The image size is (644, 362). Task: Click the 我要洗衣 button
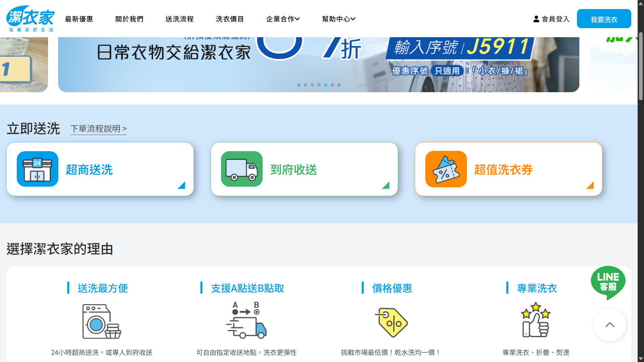[604, 19]
